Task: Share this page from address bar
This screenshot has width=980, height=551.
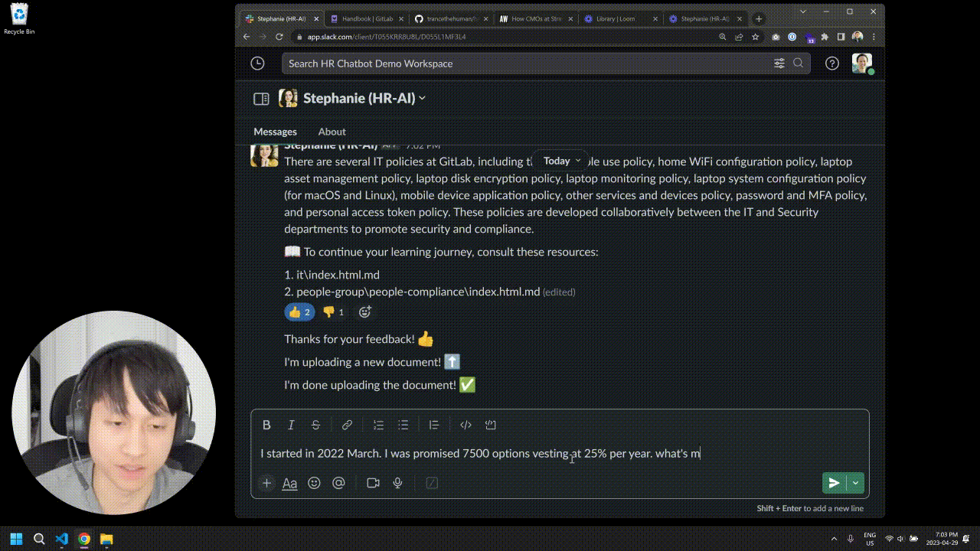Action: (739, 37)
